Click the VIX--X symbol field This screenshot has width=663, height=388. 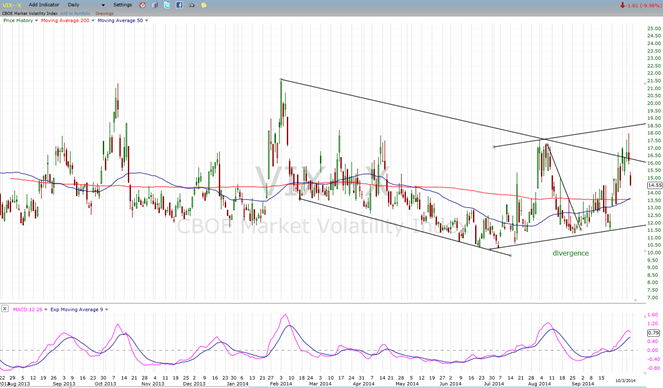(x=12, y=5)
